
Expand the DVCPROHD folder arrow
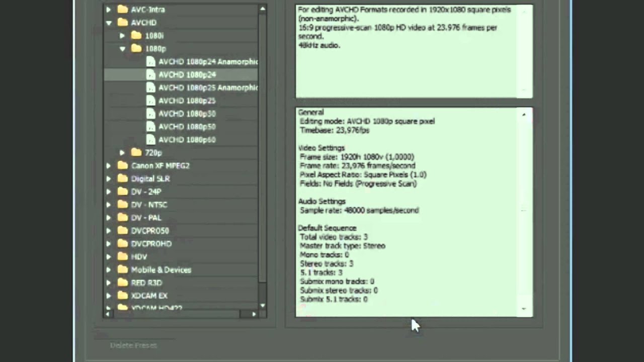pos(109,244)
